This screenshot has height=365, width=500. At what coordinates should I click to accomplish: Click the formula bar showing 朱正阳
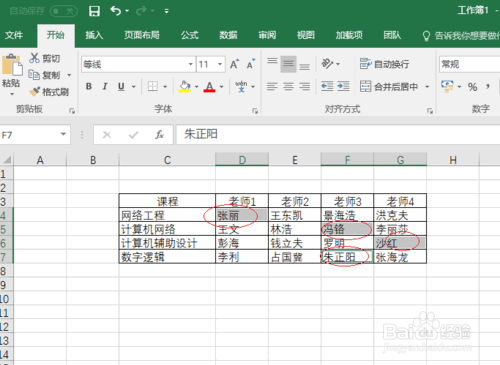coord(338,134)
